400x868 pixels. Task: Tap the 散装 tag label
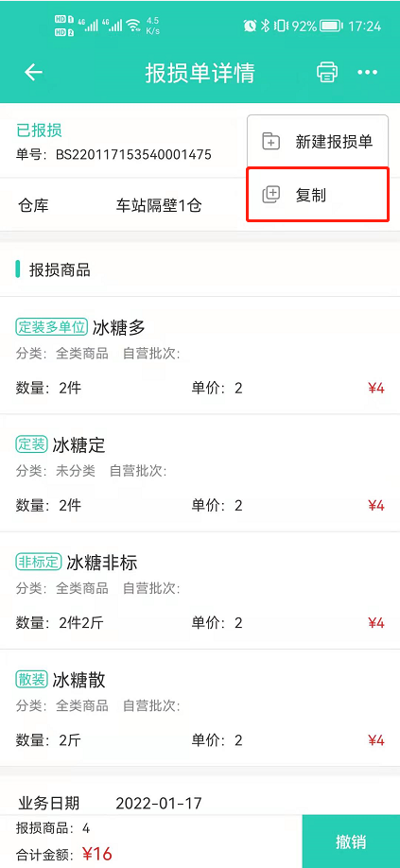(31, 680)
